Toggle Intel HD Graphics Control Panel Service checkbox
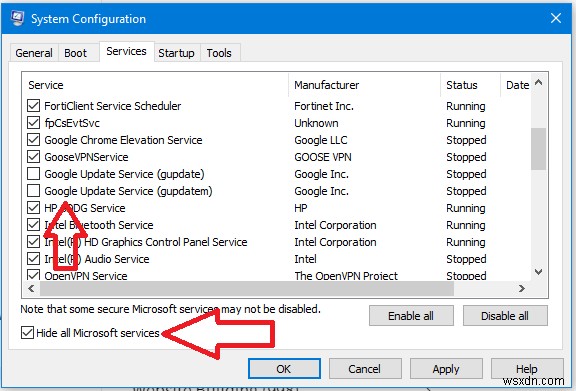Screen dimensions: 576x391 [33, 242]
